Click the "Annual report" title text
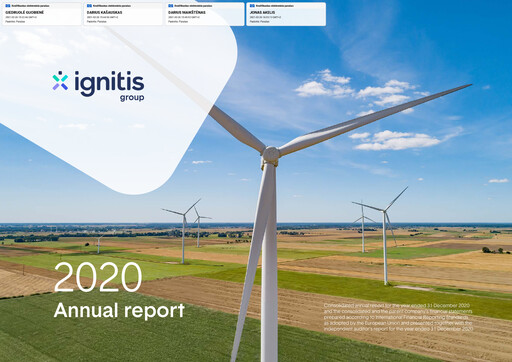512x362 pixels. coord(119,310)
